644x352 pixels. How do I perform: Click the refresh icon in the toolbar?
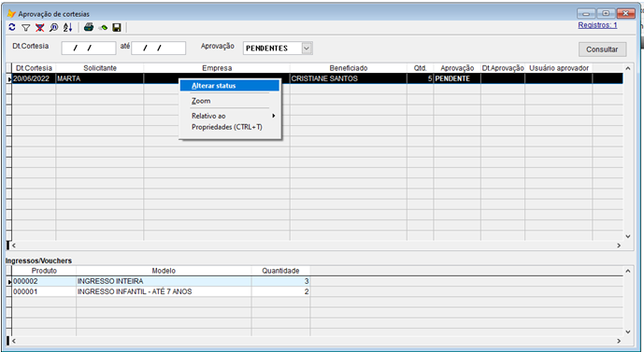coord(12,27)
